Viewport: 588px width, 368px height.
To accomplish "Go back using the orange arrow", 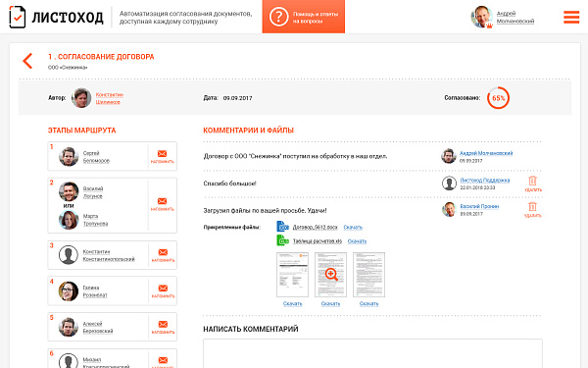I will coord(27,61).
